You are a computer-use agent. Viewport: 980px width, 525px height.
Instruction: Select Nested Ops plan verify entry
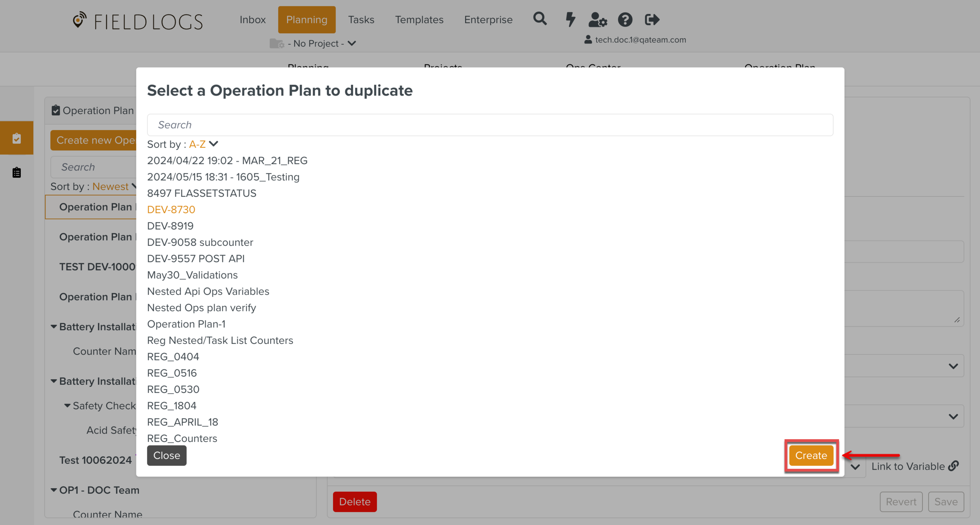[x=201, y=308]
